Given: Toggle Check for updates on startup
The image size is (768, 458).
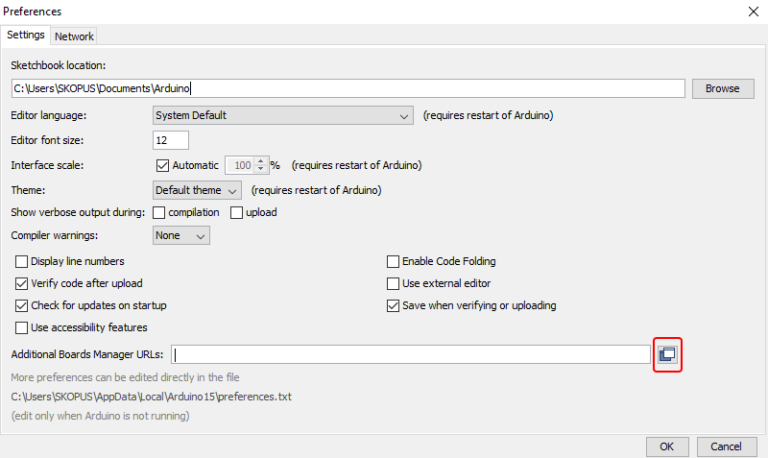Looking at the screenshot, I should click(x=22, y=305).
